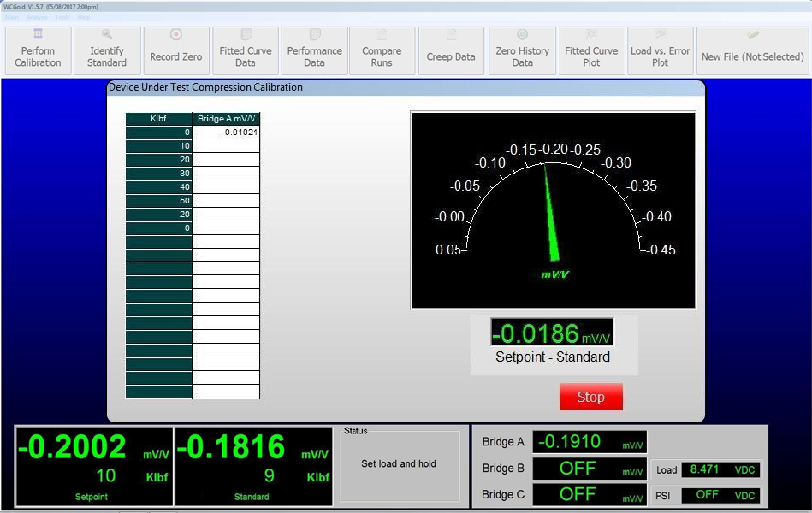Image resolution: width=812 pixels, height=513 pixels.
Task: Open the Identify Standard tool
Action: tap(107, 51)
